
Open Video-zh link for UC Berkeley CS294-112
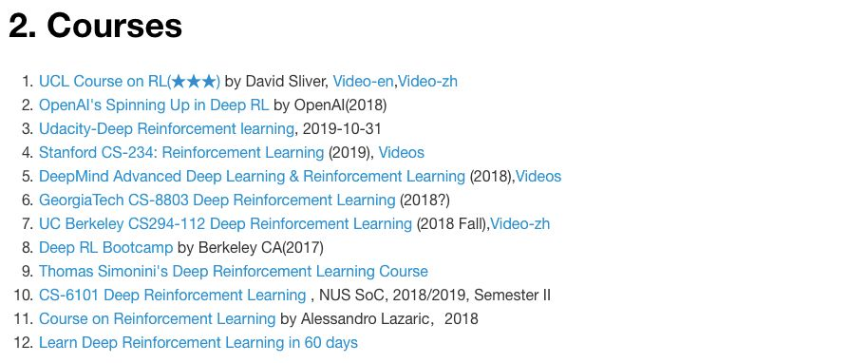(x=520, y=224)
